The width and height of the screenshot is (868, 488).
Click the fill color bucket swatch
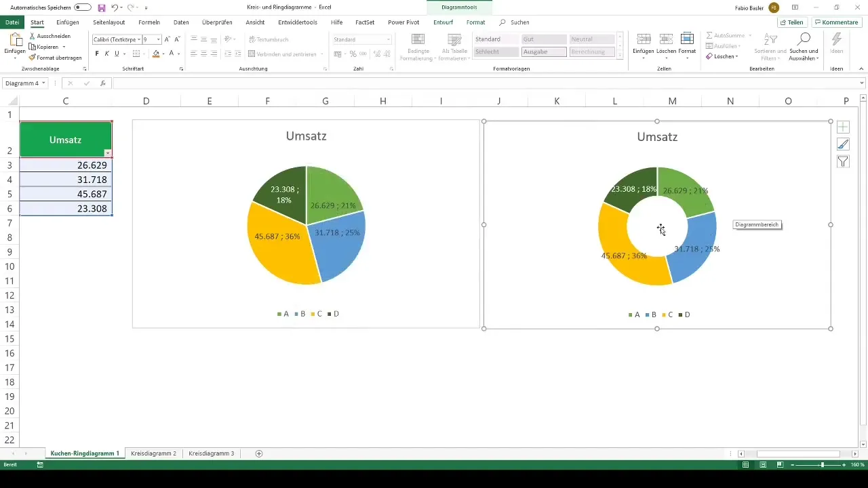[x=156, y=54]
